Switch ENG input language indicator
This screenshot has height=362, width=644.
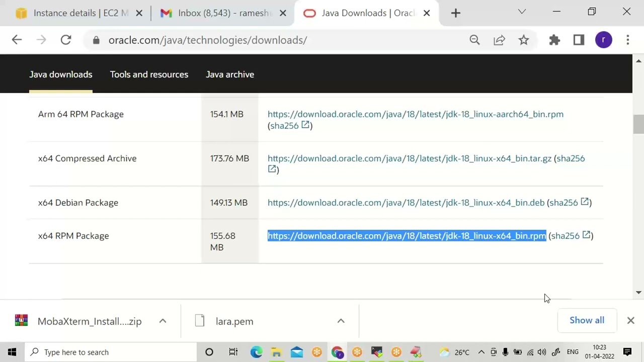click(x=573, y=352)
